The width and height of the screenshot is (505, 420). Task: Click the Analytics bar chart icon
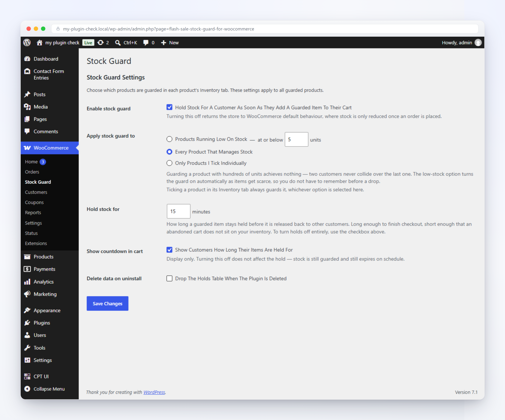pos(27,282)
